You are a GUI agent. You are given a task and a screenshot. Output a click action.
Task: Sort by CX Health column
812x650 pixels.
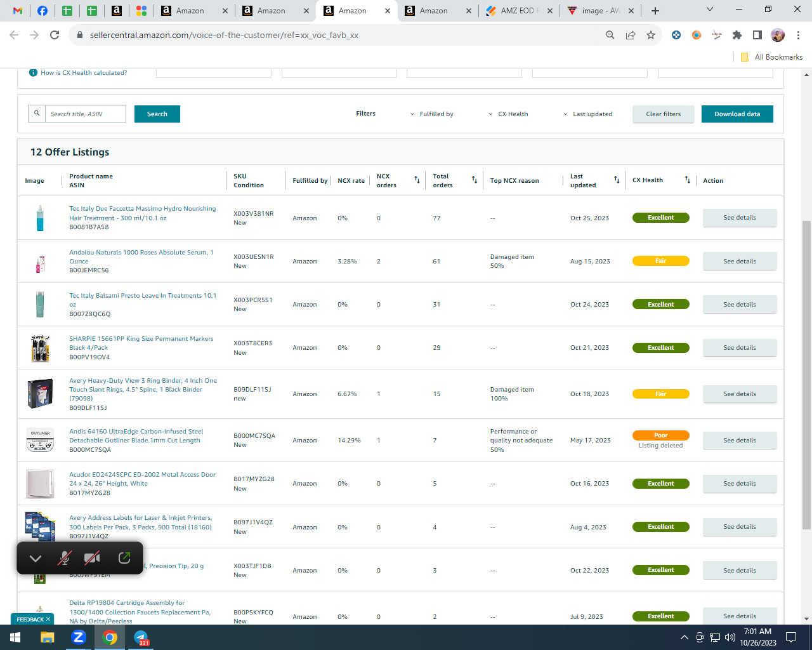687,180
